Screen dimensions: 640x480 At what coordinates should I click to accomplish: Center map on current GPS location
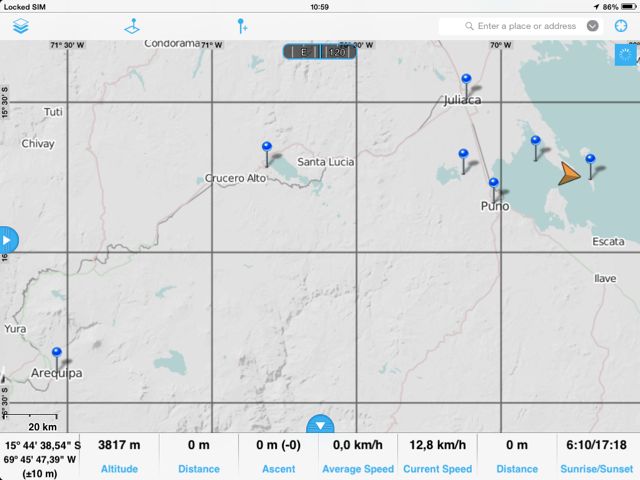620,26
